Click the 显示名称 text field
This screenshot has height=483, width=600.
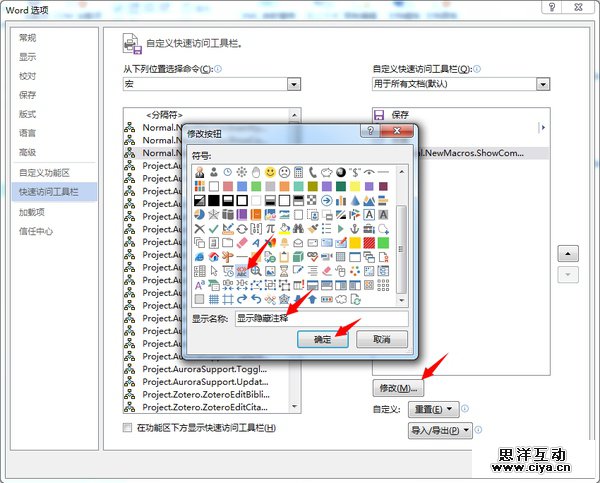click(x=320, y=319)
